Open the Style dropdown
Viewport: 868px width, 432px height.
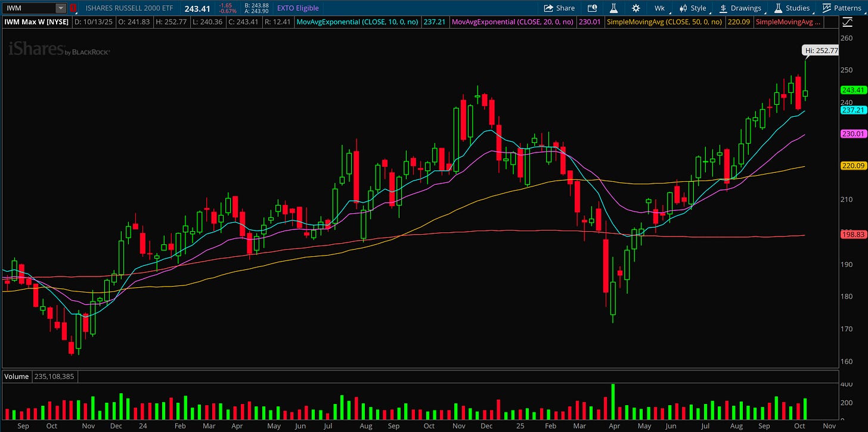point(692,8)
